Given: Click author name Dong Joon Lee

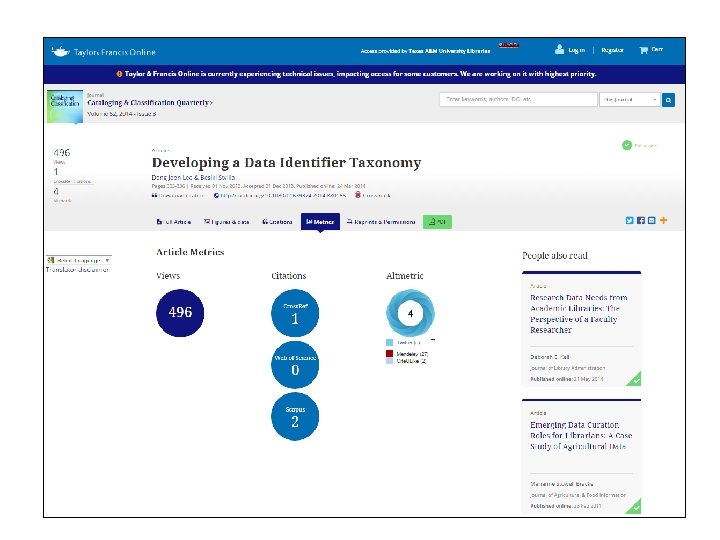Looking at the screenshot, I should (x=172, y=177).
